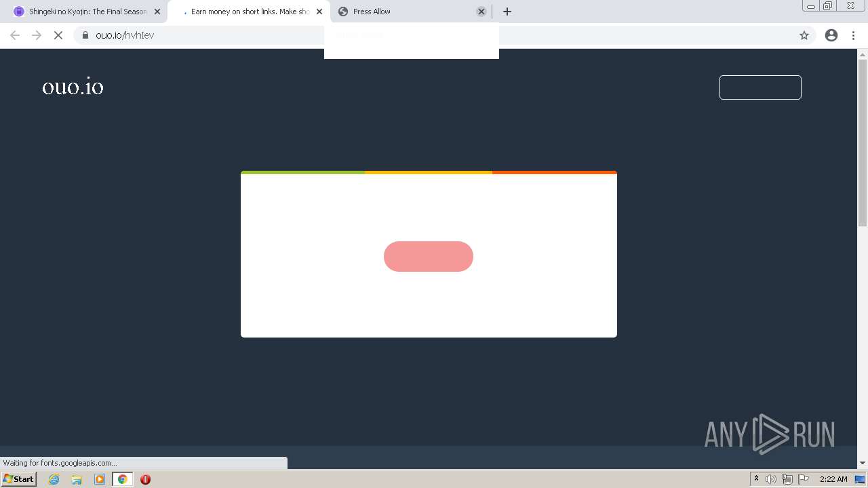The image size is (868, 488).
Task: Go back to the previous page
Action: pyautogui.click(x=15, y=35)
